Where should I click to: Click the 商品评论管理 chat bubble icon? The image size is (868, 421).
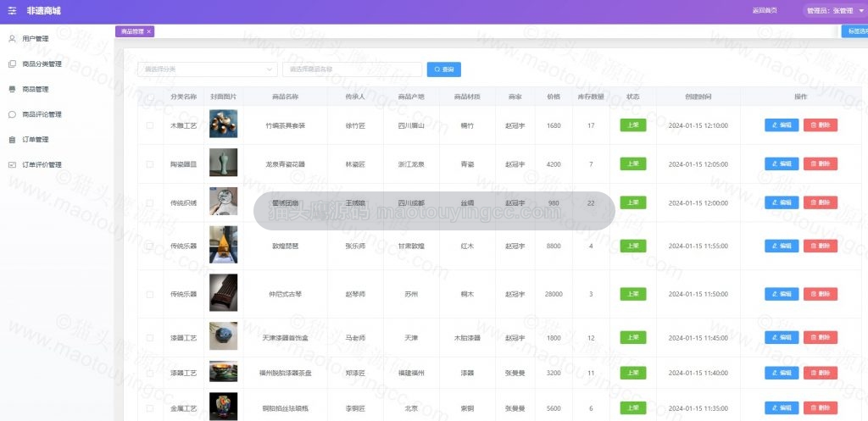pyautogui.click(x=12, y=114)
